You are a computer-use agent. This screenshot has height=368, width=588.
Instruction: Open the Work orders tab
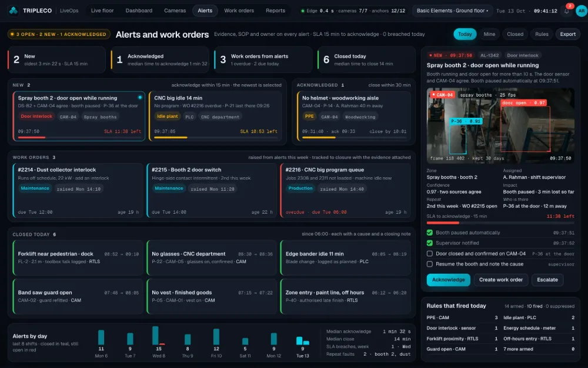click(239, 11)
